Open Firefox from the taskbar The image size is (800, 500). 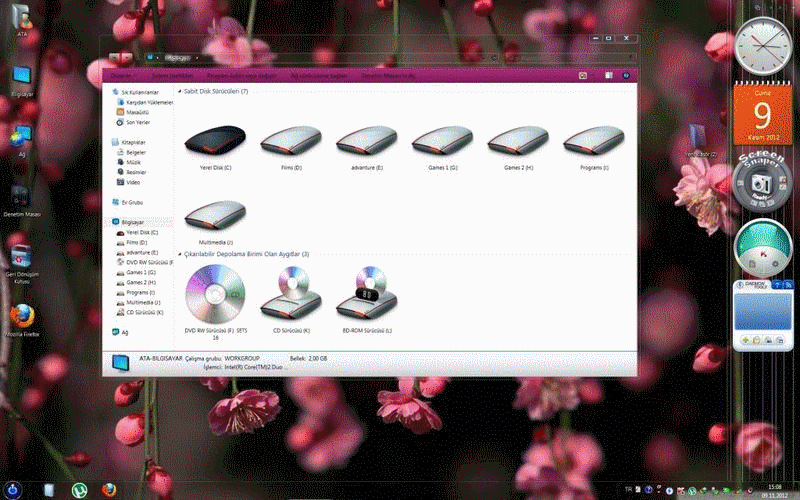coord(109,491)
